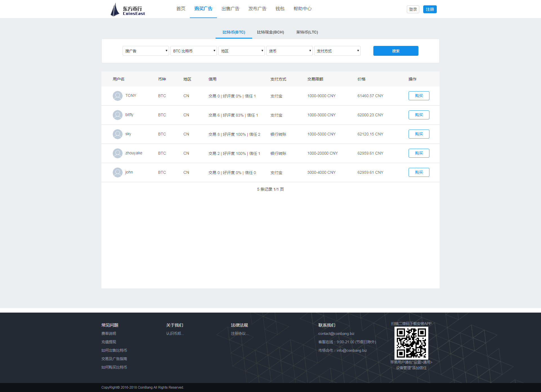This screenshot has width=541, height=392.
Task: Open the 支付方式 payment dropdown
Action: click(x=337, y=51)
